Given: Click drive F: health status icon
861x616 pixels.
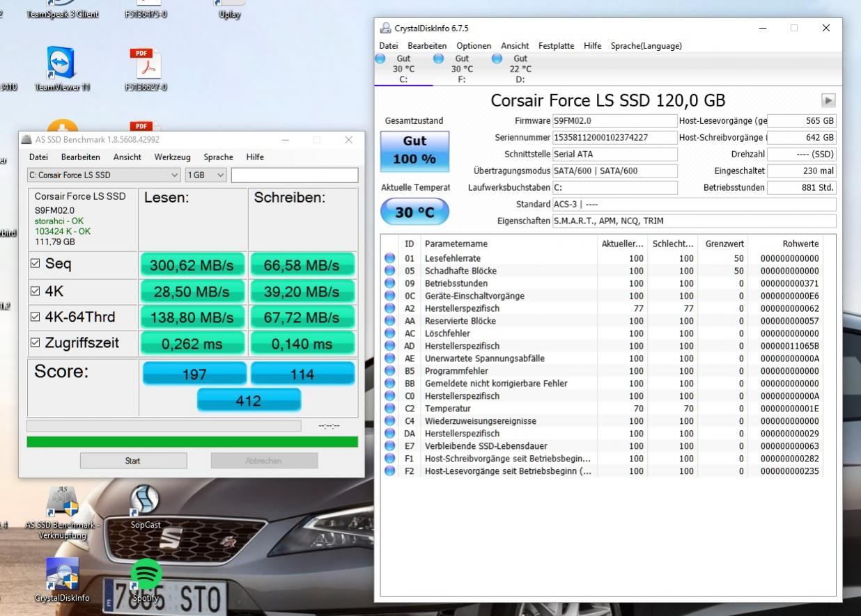Looking at the screenshot, I should click(438, 59).
